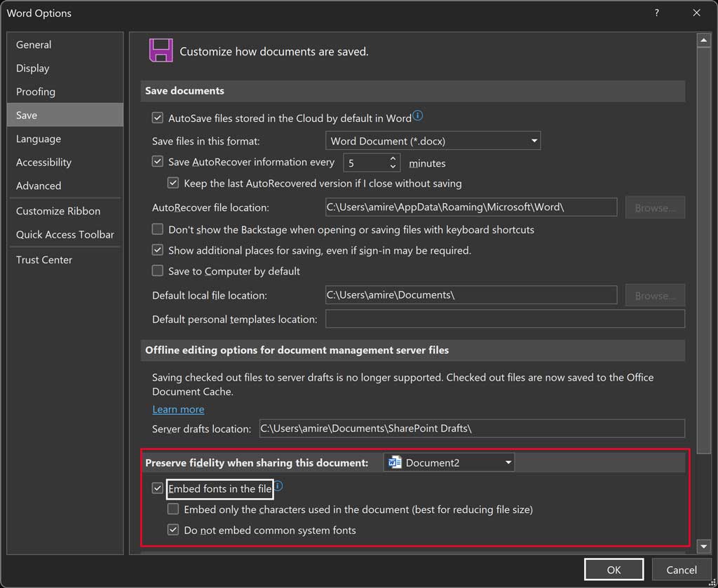This screenshot has width=718, height=588.
Task: Enable Don't show the Backstage option
Action: 158,229
